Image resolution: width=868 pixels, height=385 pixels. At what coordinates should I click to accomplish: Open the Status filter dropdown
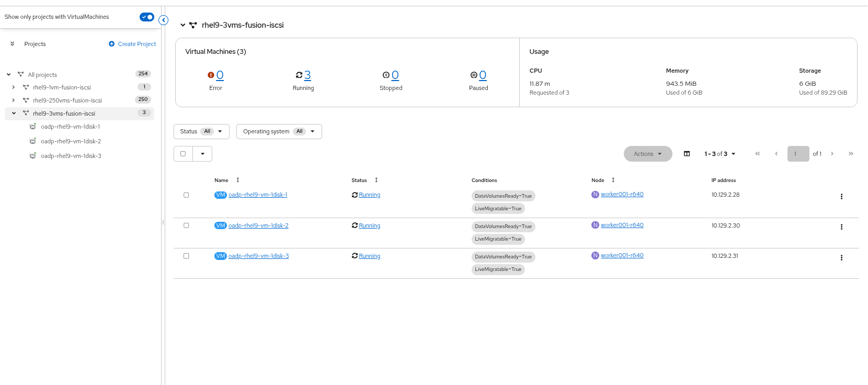pyautogui.click(x=201, y=132)
